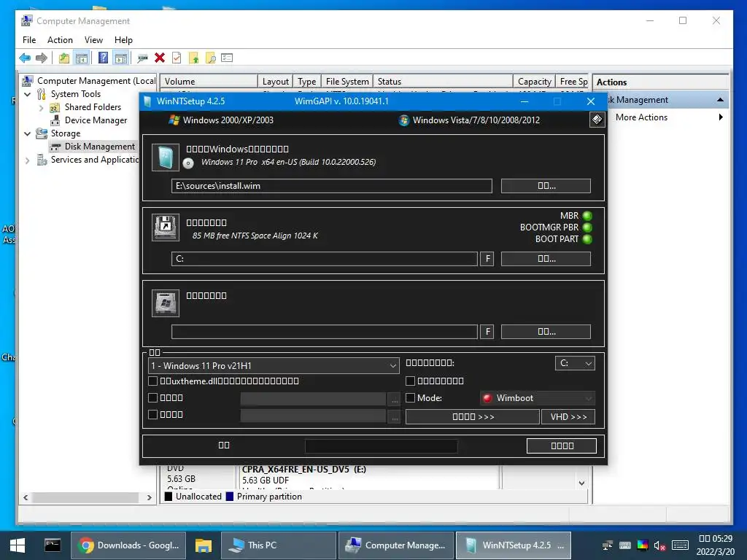Open the Wimboot mode dropdown
747x560 pixels.
click(538, 398)
